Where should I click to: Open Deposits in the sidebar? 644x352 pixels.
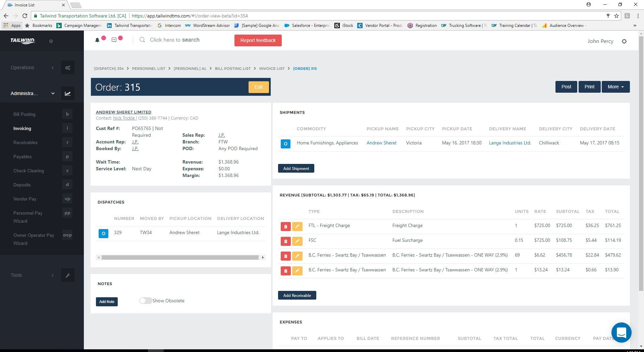(22, 185)
